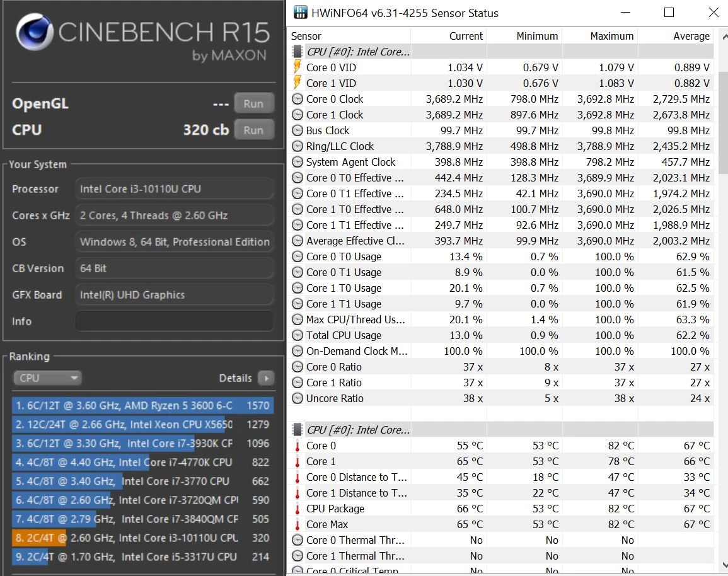Click the icon beside Average Effective Clock
728x576 pixels.
pos(297,241)
